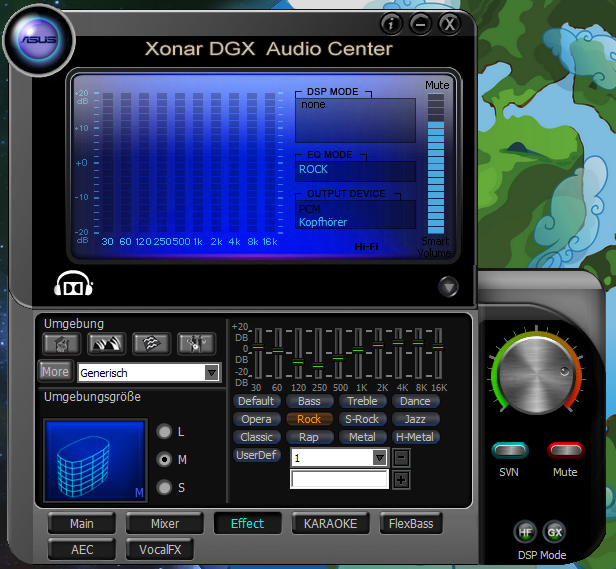Apply the S-Rock EQ preset
Image resolution: width=616 pixels, height=569 pixels.
(362, 419)
